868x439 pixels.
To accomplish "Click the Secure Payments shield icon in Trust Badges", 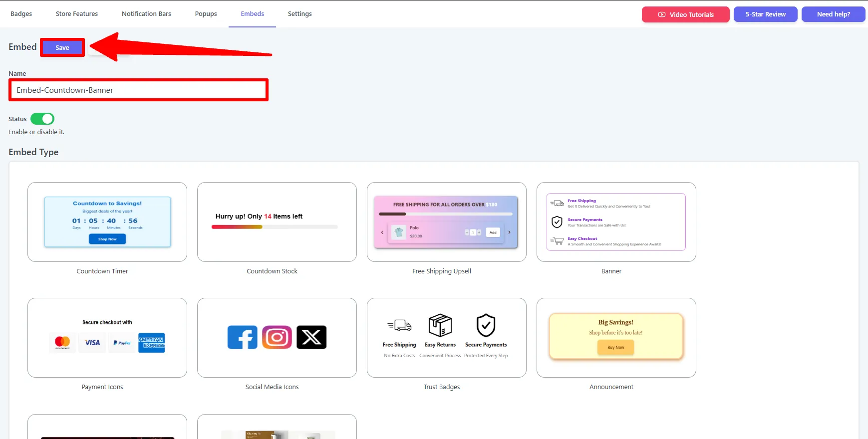I will pyautogui.click(x=486, y=325).
